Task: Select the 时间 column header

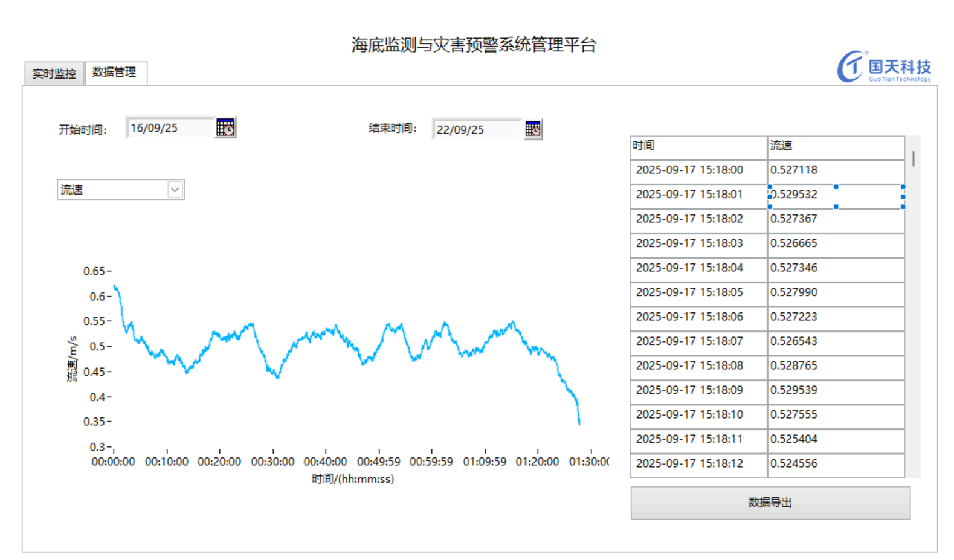Action: 698,146
